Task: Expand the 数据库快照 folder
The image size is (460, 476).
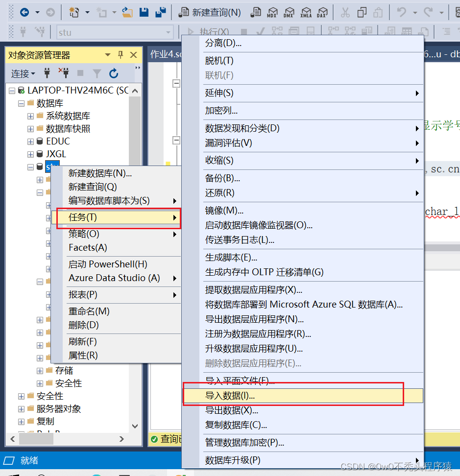Action: coord(30,129)
